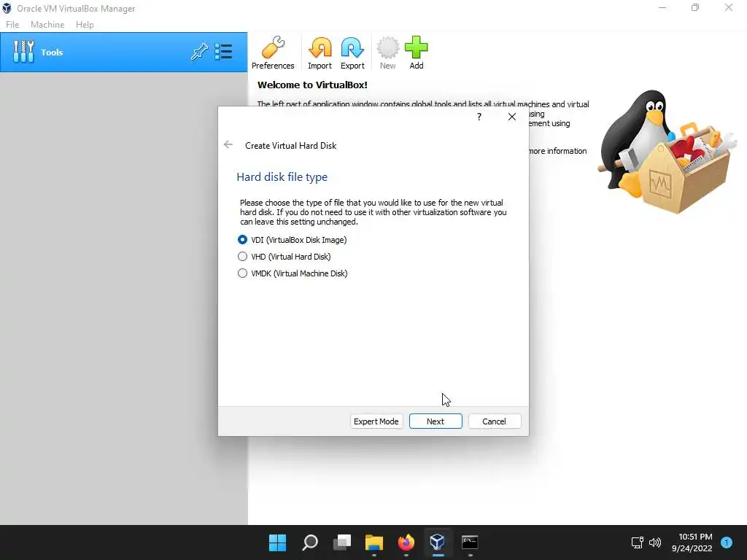The image size is (747, 560).
Task: Switch to VirtualBox taskbar icon
Action: pos(438,542)
